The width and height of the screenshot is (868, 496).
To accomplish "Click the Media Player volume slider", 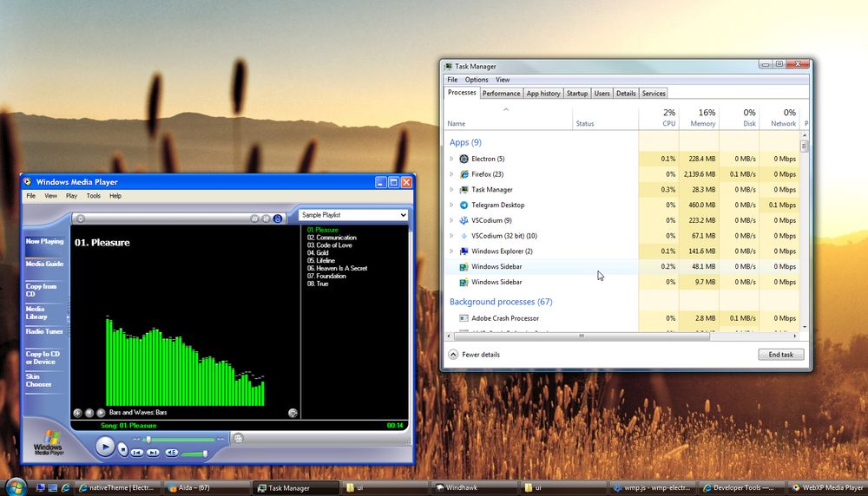I will point(194,454).
